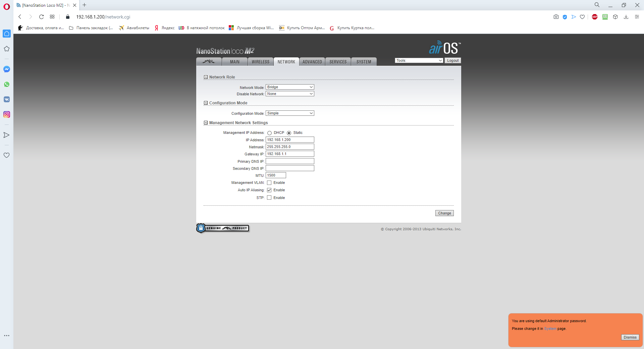Close the NanoStation Loco M2 tab
This screenshot has height=349, width=644.
[74, 5]
